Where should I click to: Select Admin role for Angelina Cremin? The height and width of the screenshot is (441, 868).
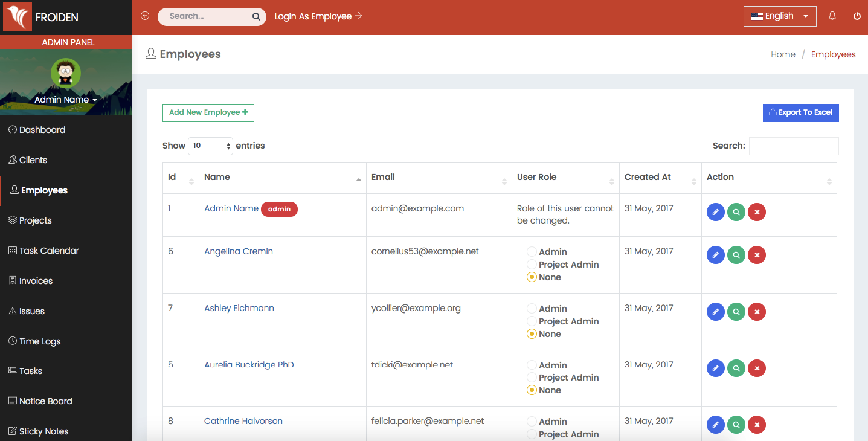pyautogui.click(x=532, y=252)
